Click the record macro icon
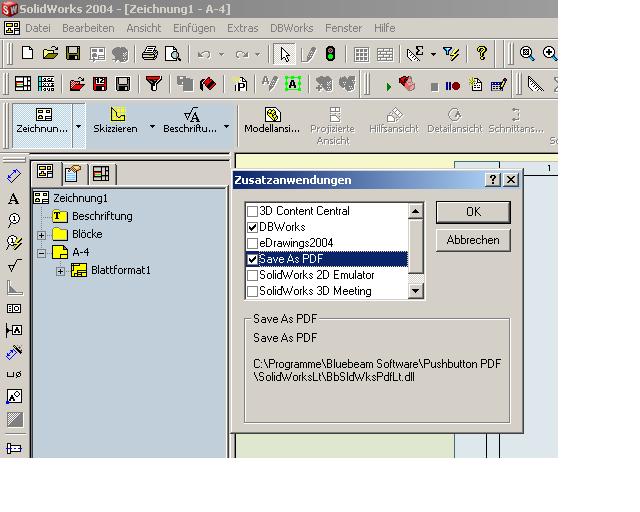Image resolution: width=640 pixels, height=512 pixels. 453,86
